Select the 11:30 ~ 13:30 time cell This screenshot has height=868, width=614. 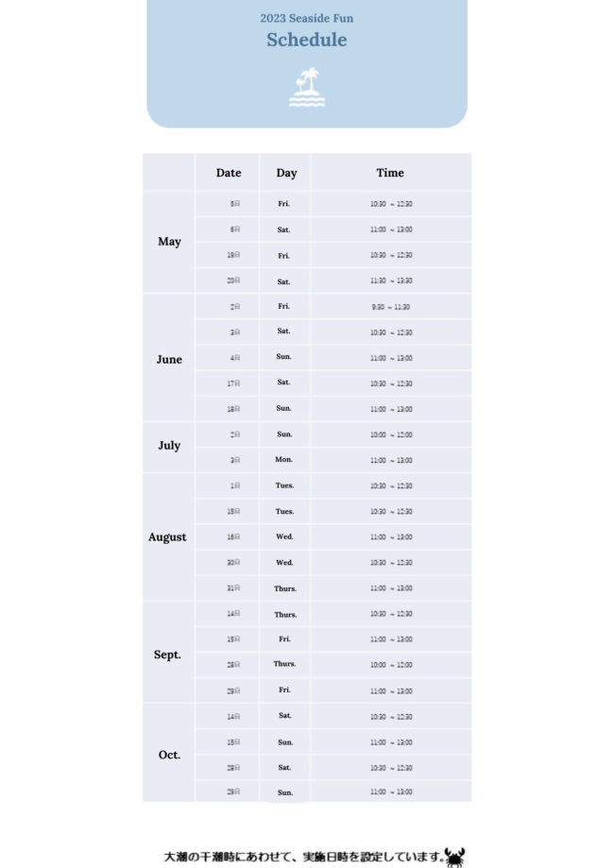(390, 281)
